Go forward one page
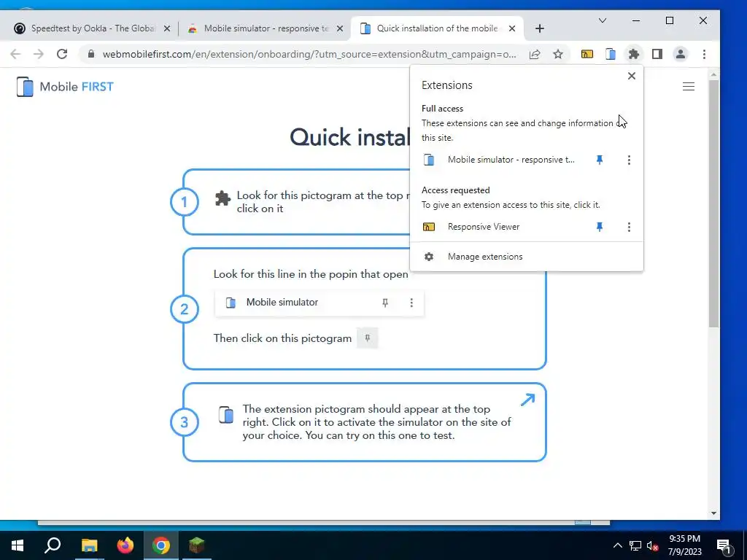Screen dimensions: 747x560 tap(39, 54)
